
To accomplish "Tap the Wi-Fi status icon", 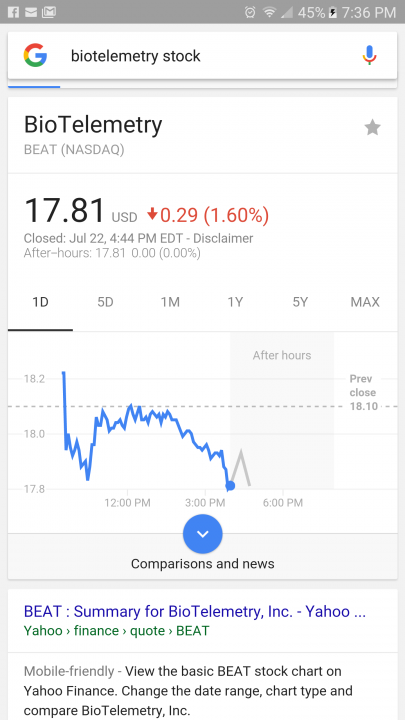I will tap(270, 12).
